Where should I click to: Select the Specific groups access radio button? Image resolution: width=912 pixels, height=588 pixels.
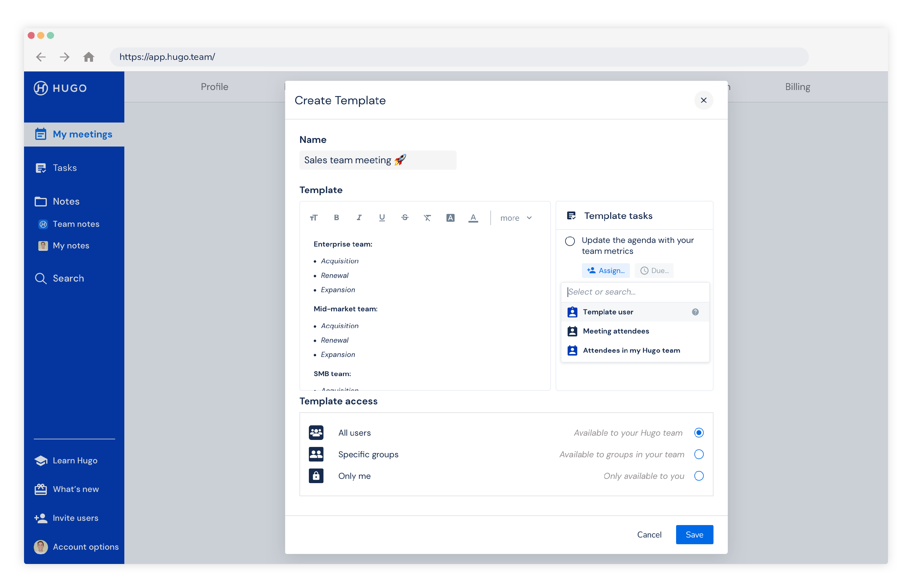click(x=699, y=454)
